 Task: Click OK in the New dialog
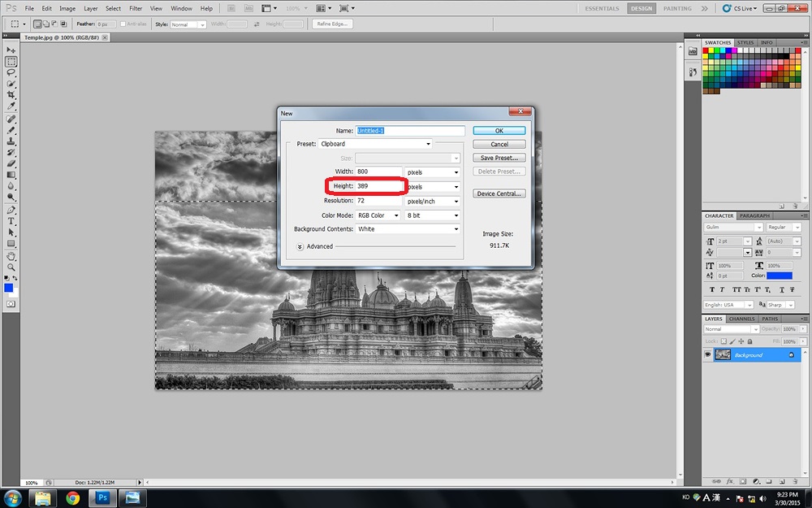pyautogui.click(x=499, y=130)
